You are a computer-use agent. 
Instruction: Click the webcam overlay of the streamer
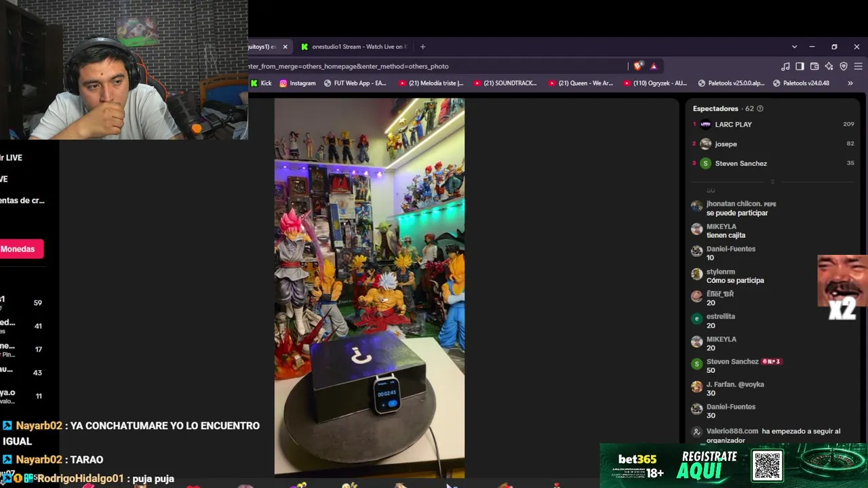(x=124, y=70)
